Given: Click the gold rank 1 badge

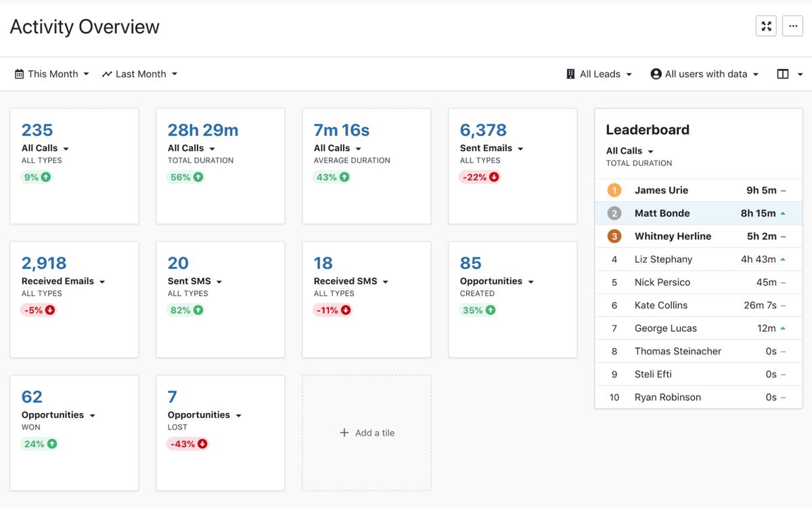Looking at the screenshot, I should pyautogui.click(x=614, y=190).
